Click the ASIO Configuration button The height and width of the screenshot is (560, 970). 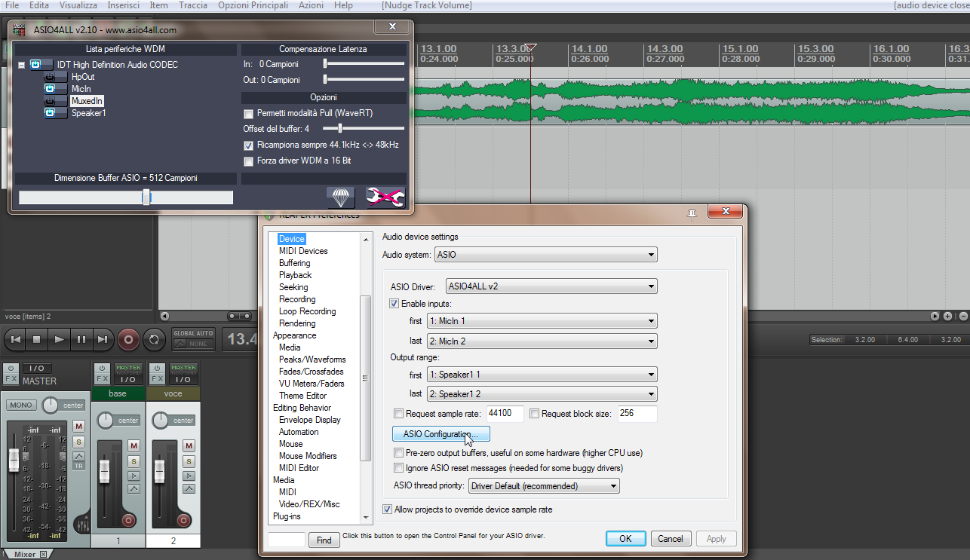click(441, 434)
